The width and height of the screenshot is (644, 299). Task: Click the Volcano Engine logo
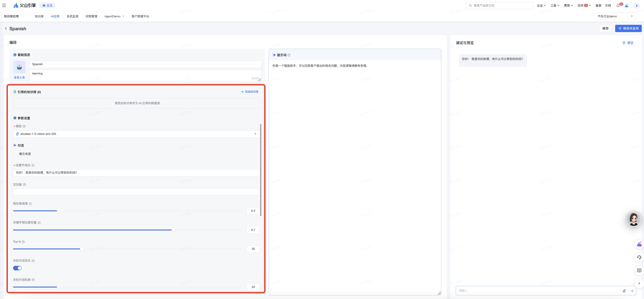click(25, 5)
